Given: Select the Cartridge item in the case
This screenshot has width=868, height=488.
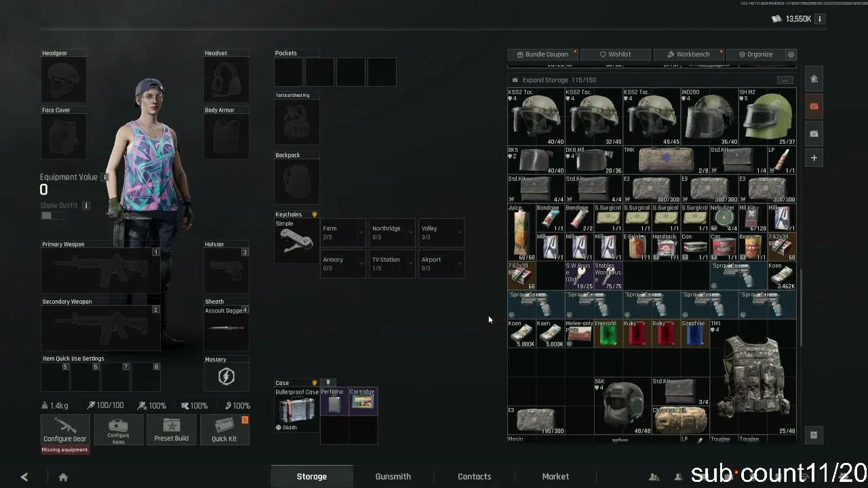Looking at the screenshot, I should click(x=363, y=402).
